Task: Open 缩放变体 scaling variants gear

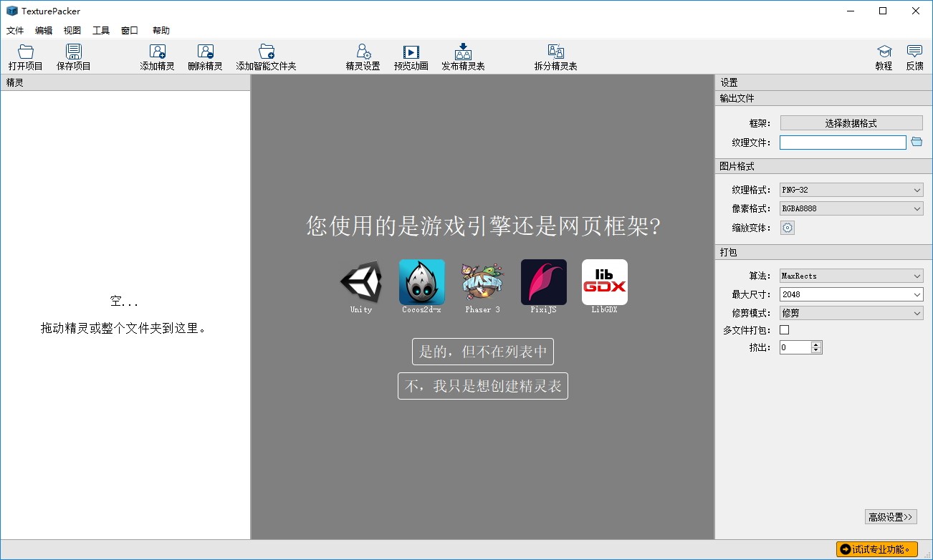Action: 788,228
